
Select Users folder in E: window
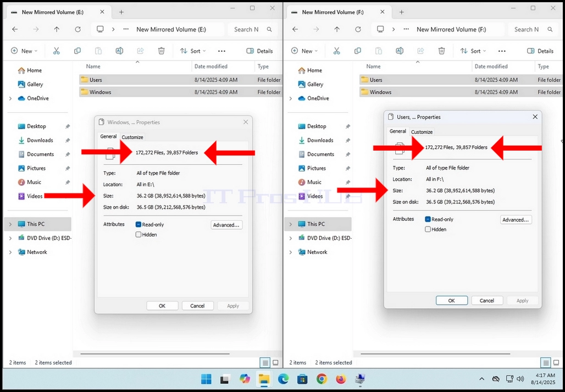point(180,80)
